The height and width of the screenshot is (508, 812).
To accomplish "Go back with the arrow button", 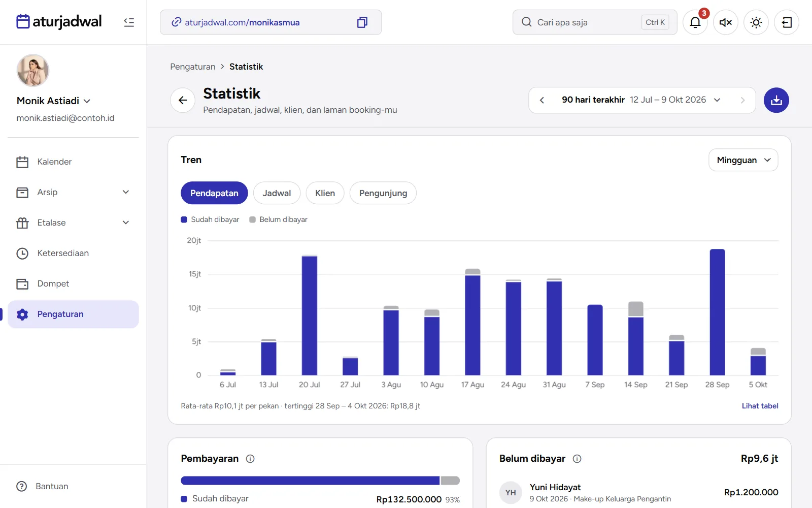I will pos(183,100).
